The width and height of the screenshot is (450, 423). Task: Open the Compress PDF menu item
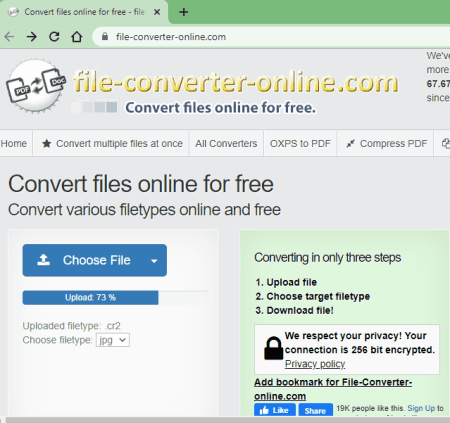386,144
